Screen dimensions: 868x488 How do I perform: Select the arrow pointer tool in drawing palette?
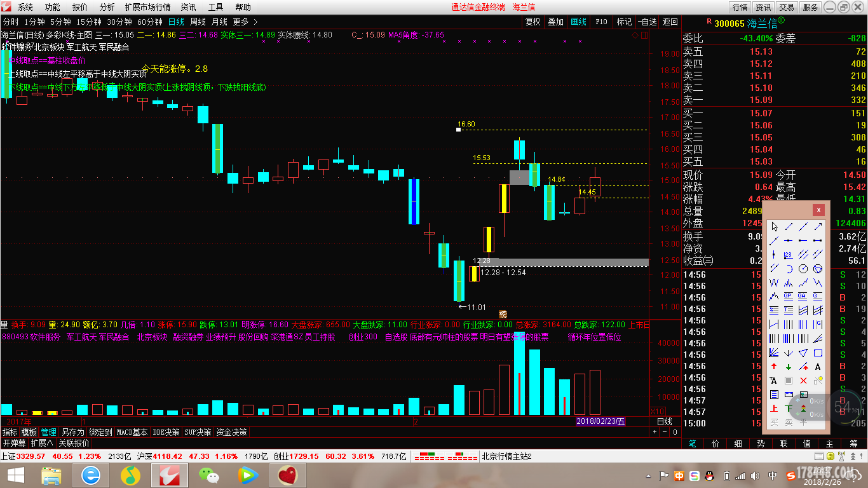click(774, 227)
